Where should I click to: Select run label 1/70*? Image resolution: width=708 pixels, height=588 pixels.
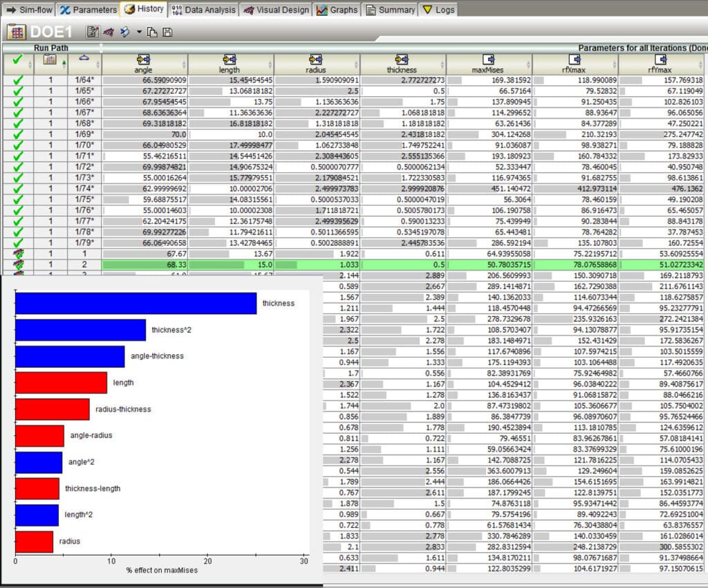(84, 145)
